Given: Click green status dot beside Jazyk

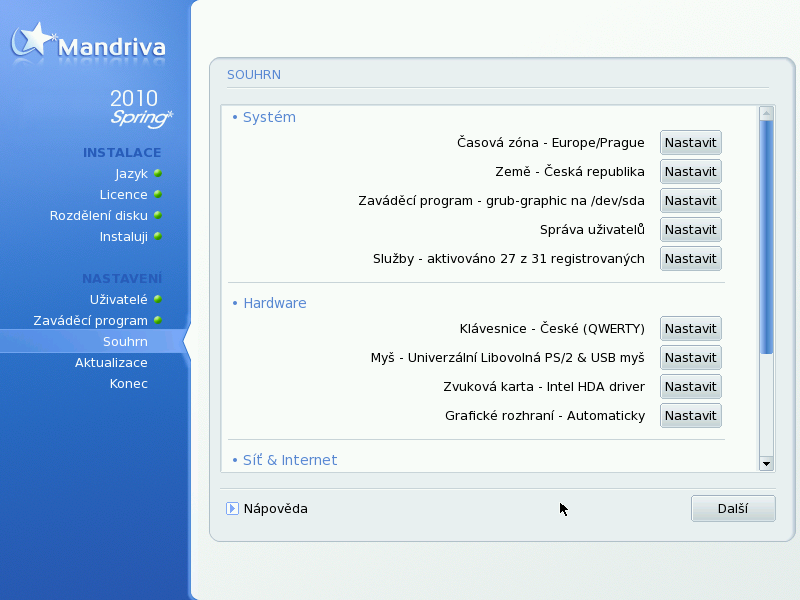Looking at the screenshot, I should tap(158, 173).
